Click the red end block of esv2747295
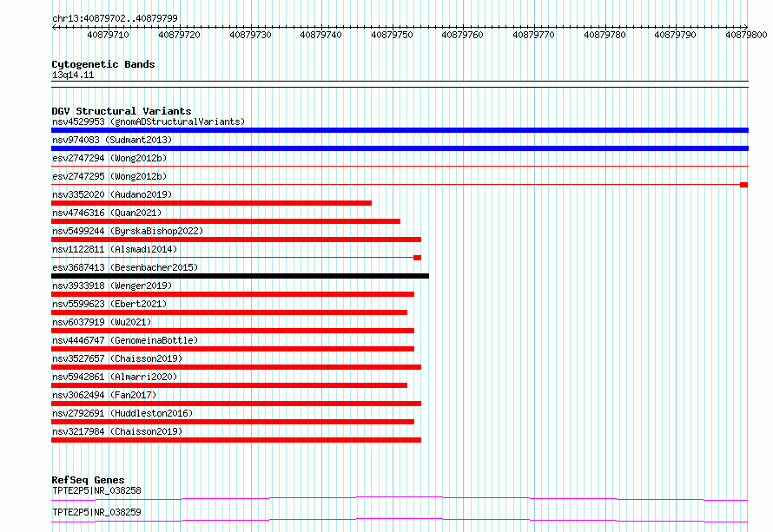 744,185
